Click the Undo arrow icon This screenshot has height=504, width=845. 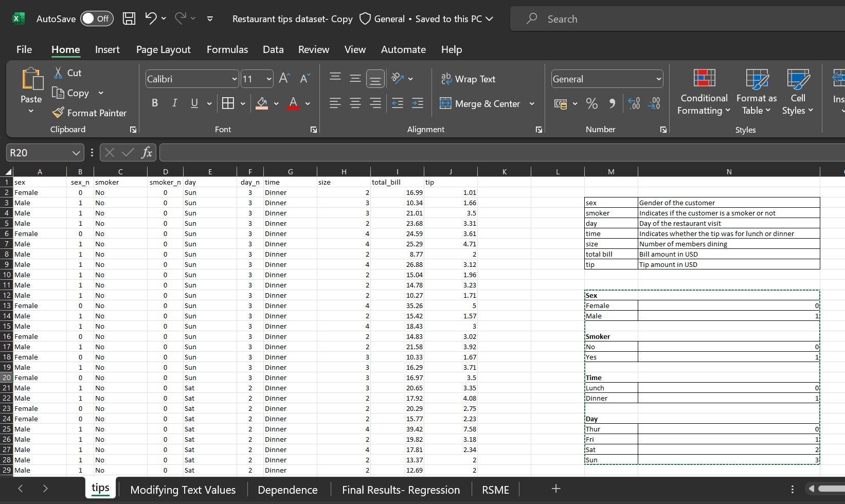coord(151,19)
